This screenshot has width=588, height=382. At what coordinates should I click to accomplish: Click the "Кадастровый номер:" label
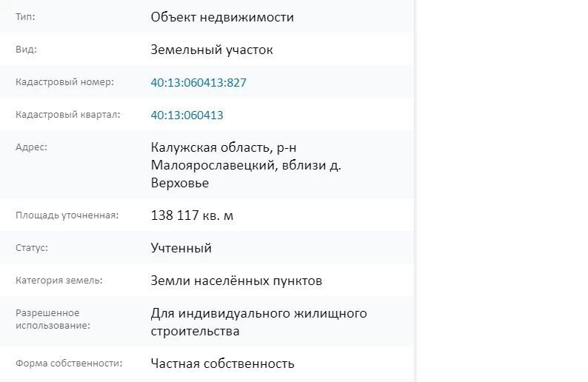64,82
